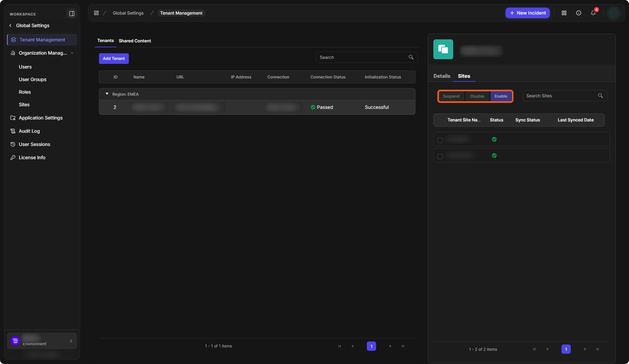Check the first tenant site row checkbox
The height and width of the screenshot is (364, 629).
coord(440,140)
